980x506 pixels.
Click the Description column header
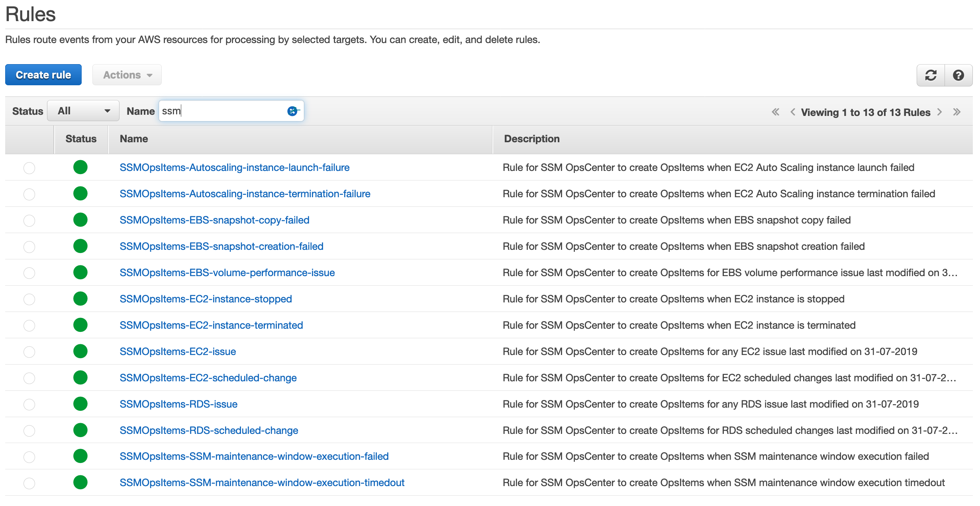[531, 139]
